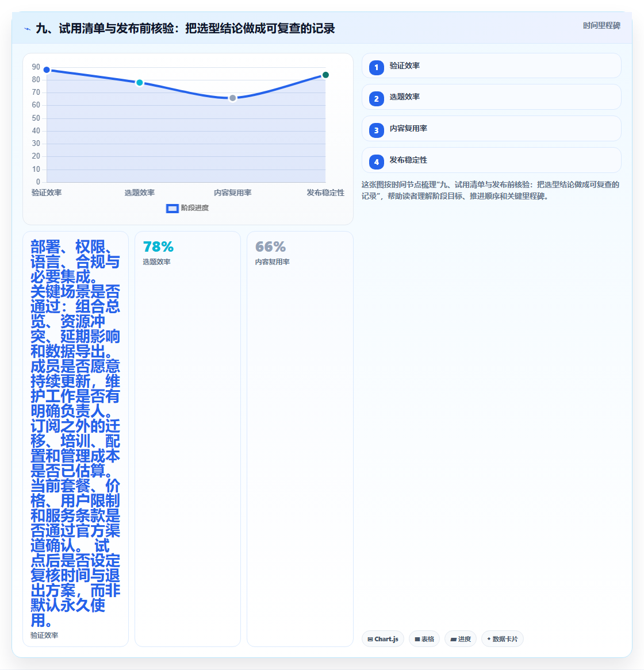The height and width of the screenshot is (670, 644).
Task: Click the 时间里程碑 label in header
Action: coord(601,26)
